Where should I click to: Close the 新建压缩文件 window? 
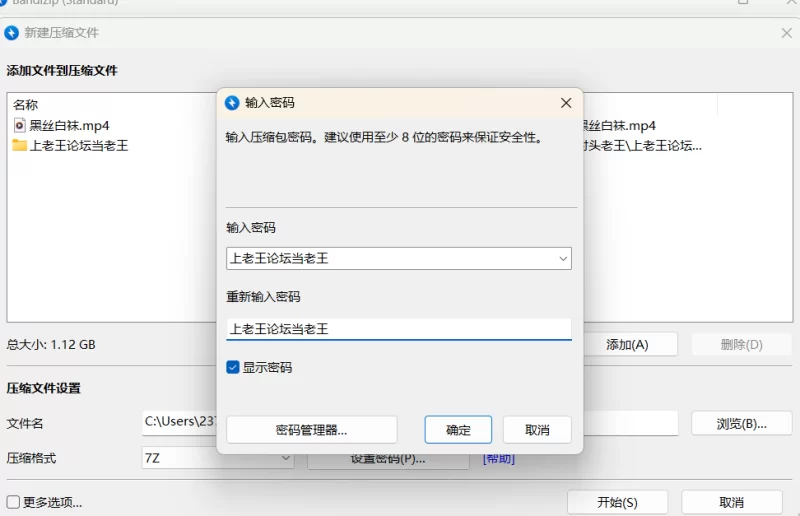(x=786, y=33)
